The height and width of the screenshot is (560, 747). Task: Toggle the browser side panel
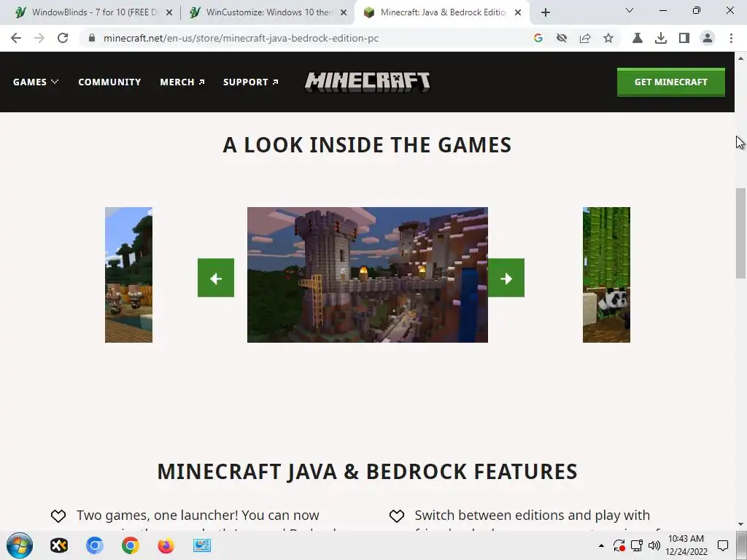coord(684,38)
